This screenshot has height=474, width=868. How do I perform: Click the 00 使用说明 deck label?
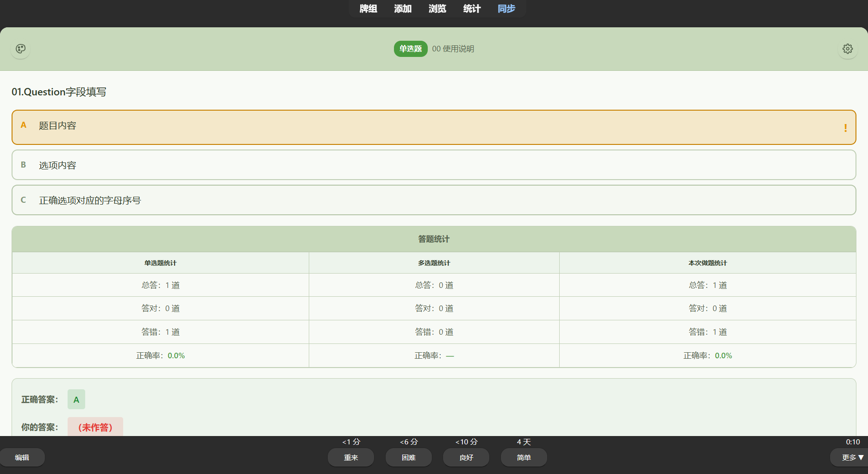[x=453, y=49]
